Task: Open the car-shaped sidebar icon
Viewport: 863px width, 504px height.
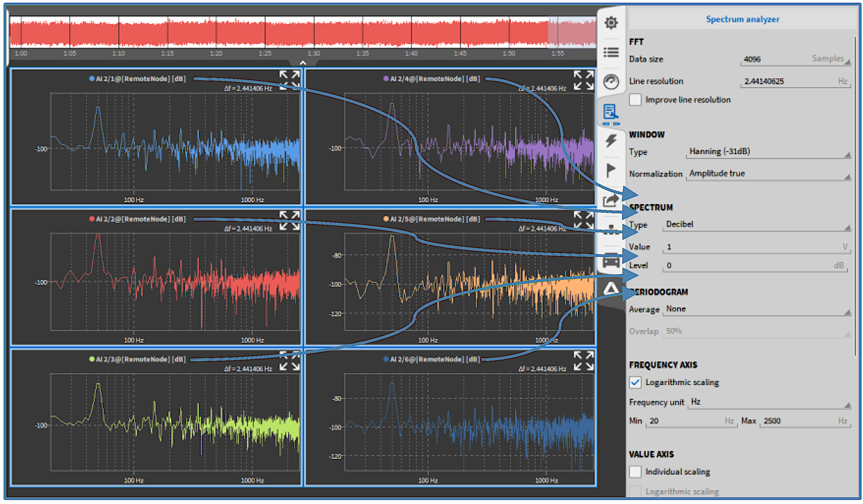Action: 611,262
